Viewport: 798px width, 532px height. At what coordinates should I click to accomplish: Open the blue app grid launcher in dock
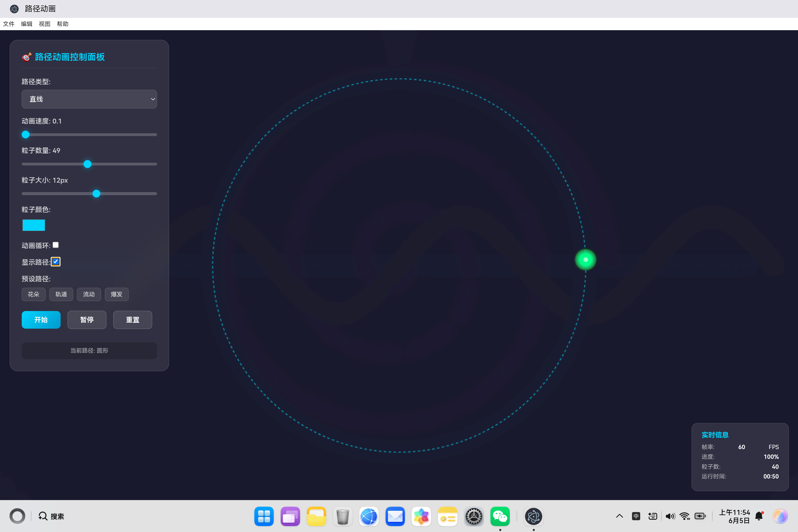click(264, 516)
